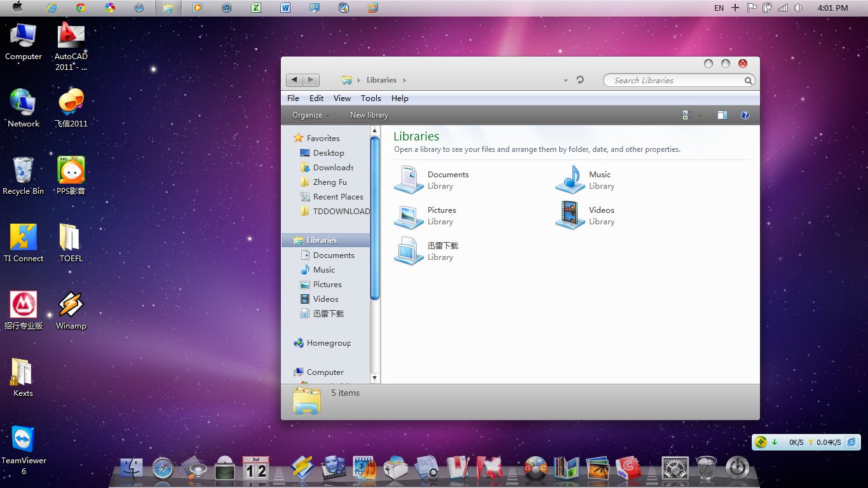
Task: Open the Documents library in main pane
Action: pyautogui.click(x=432, y=180)
